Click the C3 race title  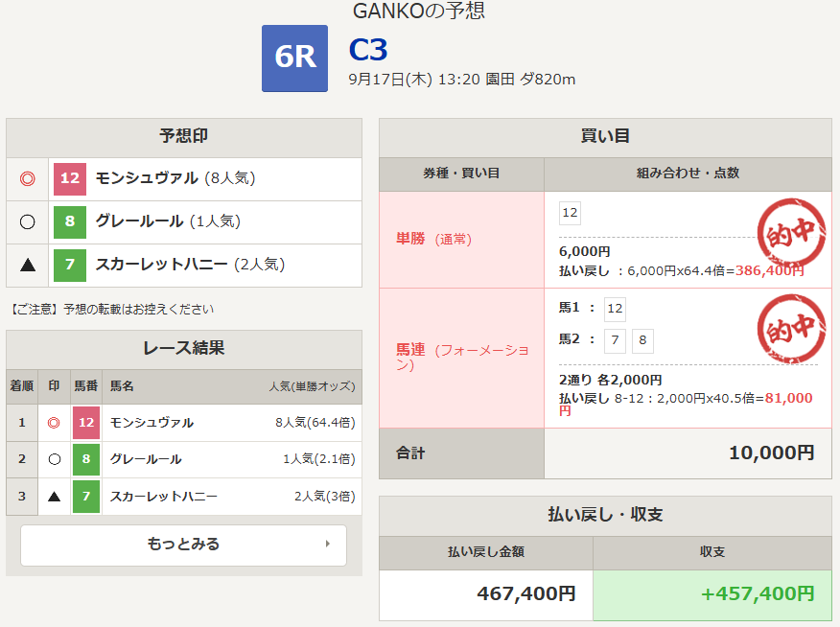[x=368, y=50]
